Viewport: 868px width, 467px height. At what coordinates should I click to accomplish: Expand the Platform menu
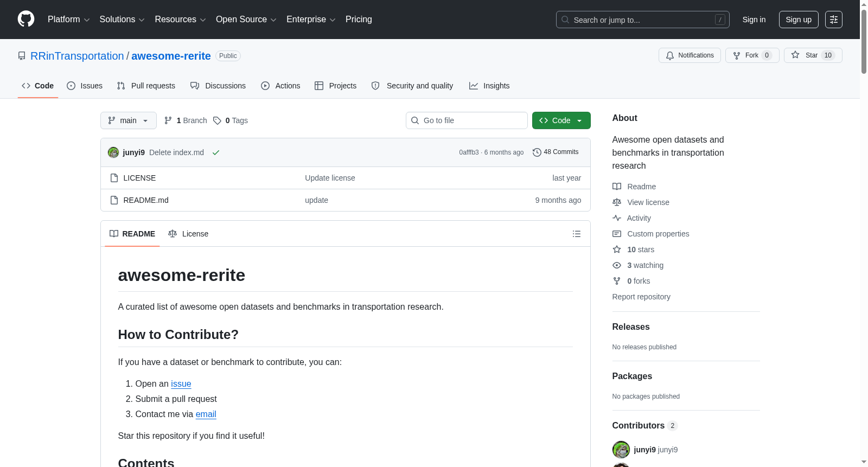69,20
